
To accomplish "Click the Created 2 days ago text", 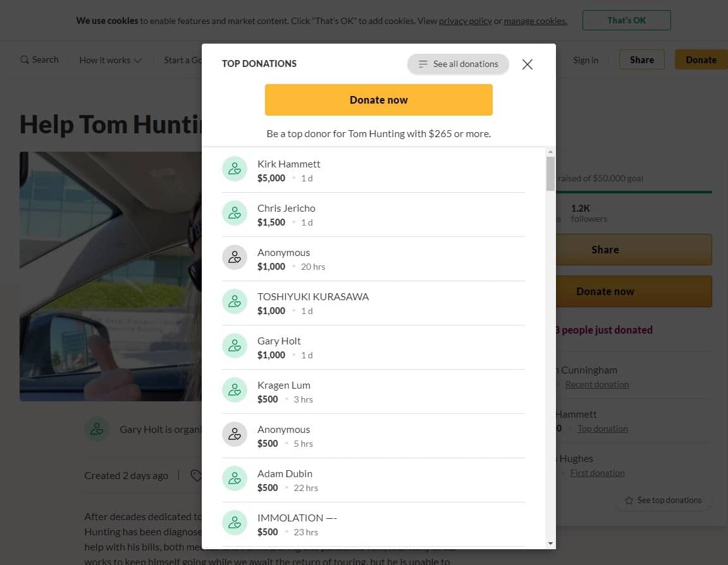I will point(126,475).
